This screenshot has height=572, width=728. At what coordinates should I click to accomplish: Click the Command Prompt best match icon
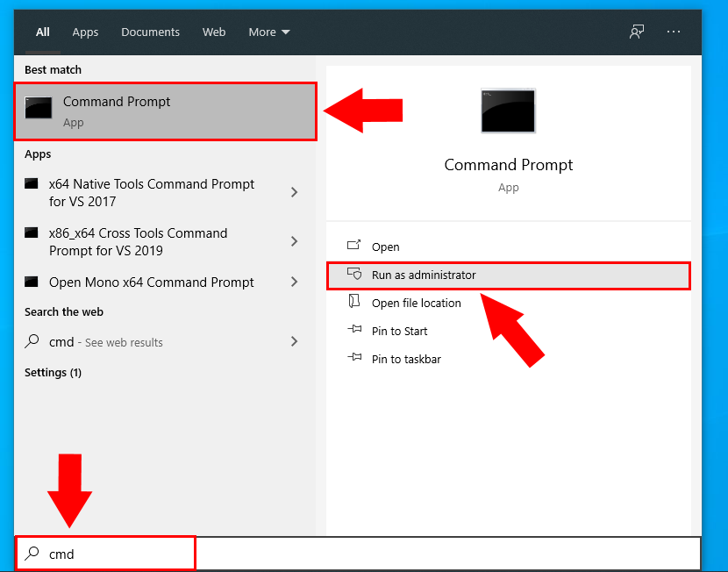click(x=39, y=108)
